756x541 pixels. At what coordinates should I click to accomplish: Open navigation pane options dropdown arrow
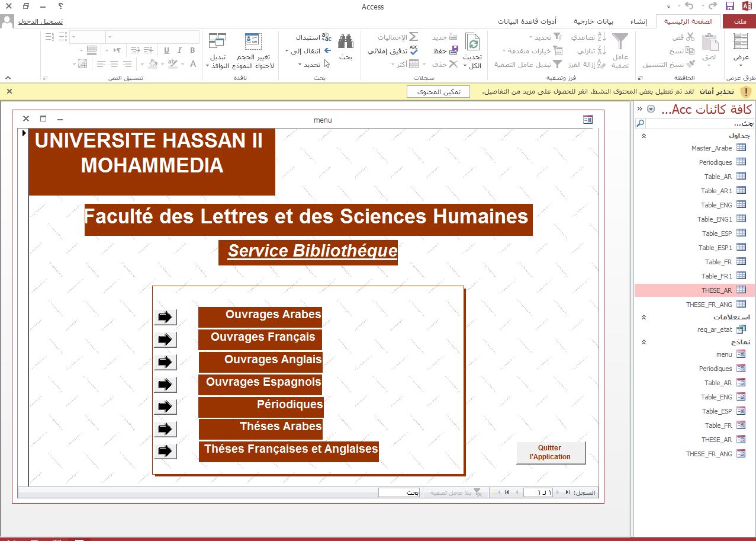[x=651, y=109]
